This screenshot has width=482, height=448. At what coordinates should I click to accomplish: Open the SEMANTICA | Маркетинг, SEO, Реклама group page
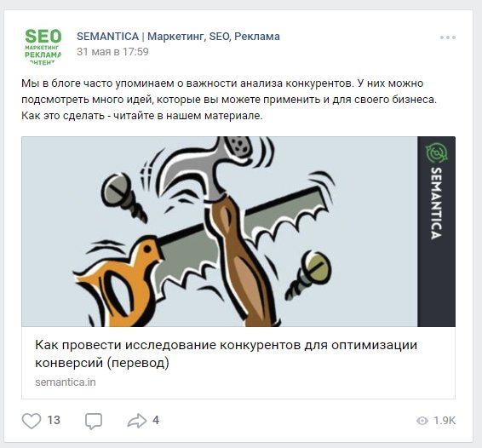178,37
